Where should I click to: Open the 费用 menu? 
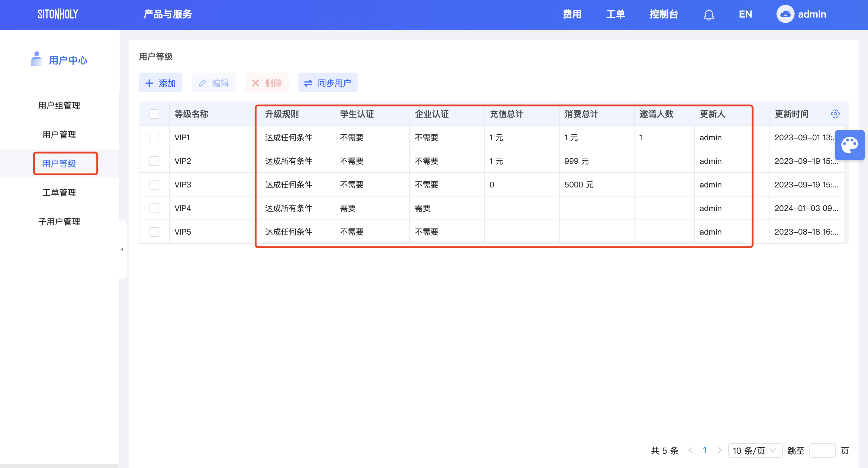pyautogui.click(x=572, y=14)
